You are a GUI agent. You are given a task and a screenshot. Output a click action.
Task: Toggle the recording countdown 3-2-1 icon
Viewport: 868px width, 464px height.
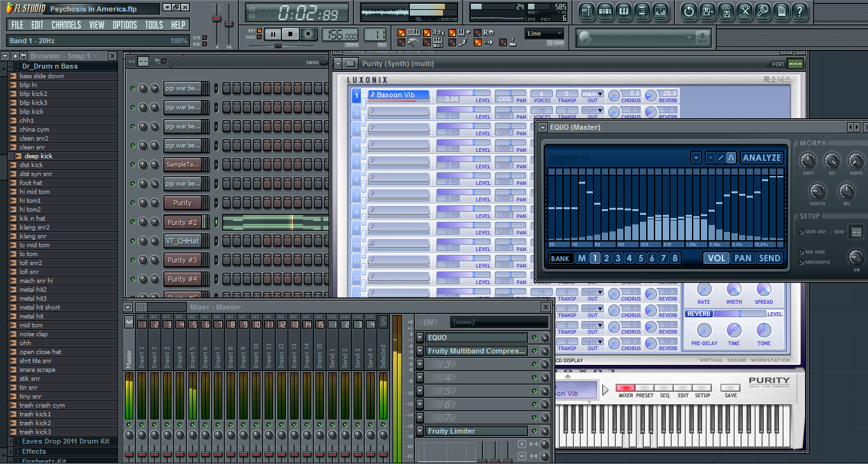[x=438, y=32]
